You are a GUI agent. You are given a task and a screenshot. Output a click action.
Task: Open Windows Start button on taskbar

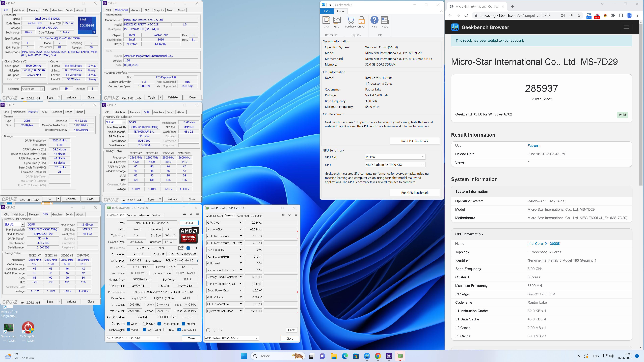244,356
